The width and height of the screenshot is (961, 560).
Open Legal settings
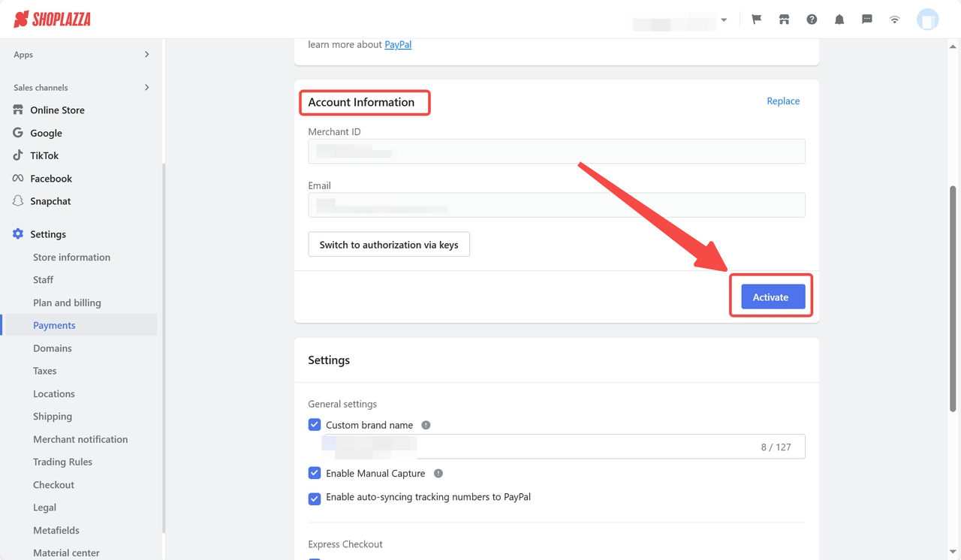point(44,507)
